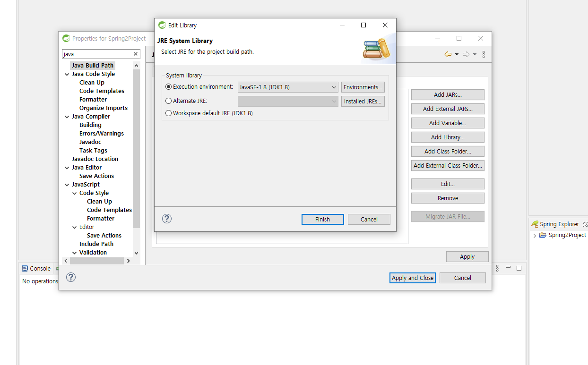Screen dimensions: 588x365
Task: Select Organize Imports in the tree
Action: coord(104,108)
